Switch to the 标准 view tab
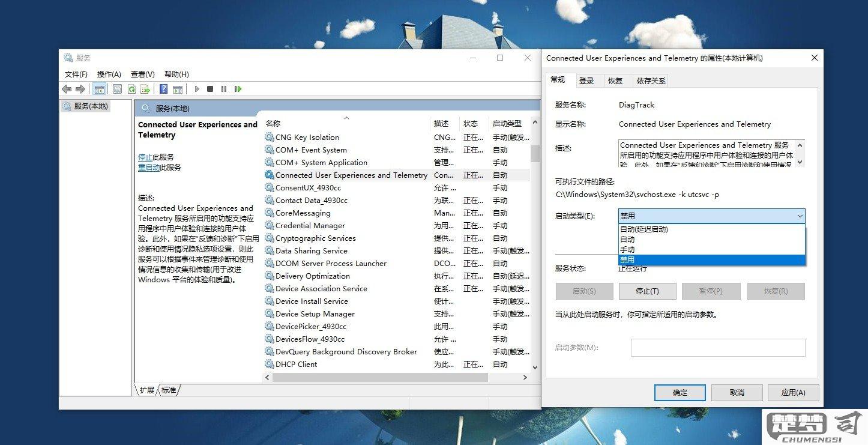868x445 pixels. click(x=169, y=390)
